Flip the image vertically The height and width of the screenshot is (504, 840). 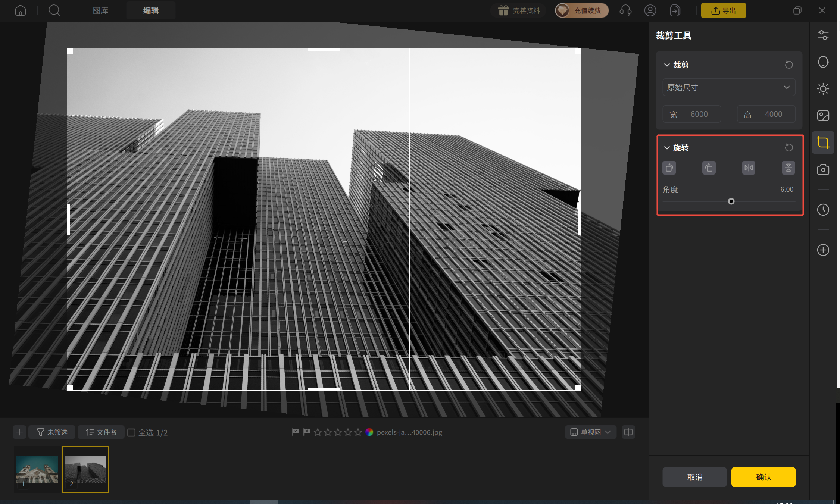point(788,168)
